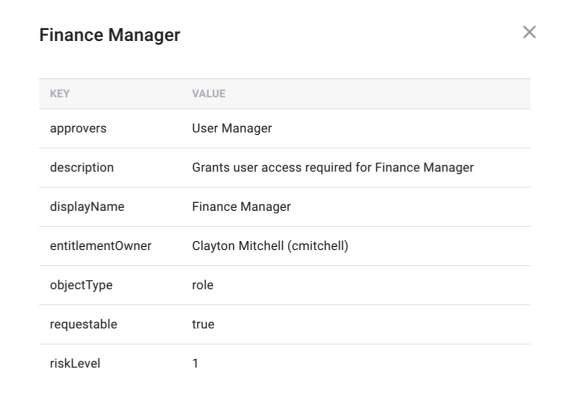Click the riskLevel value 1
Image resolution: width=573 pixels, height=398 pixels.
(195, 363)
